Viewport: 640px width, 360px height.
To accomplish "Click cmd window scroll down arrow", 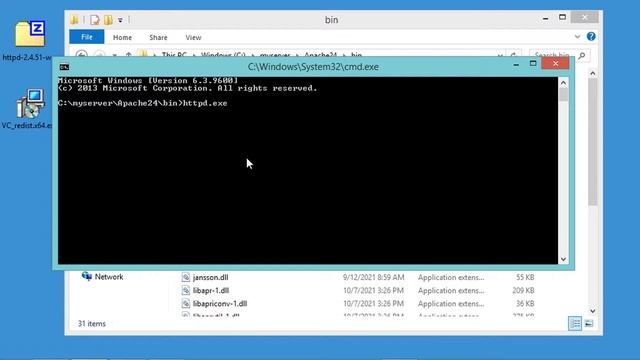I will pos(563,259).
